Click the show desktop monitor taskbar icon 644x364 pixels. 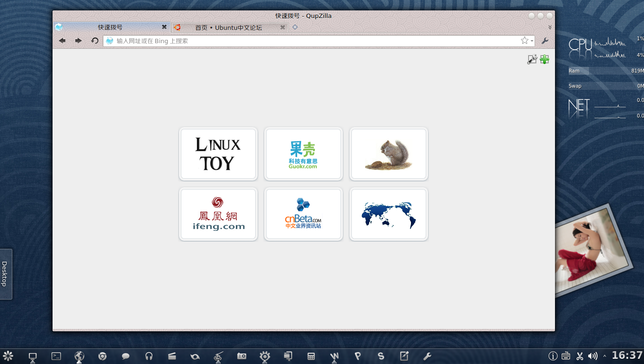tap(33, 356)
